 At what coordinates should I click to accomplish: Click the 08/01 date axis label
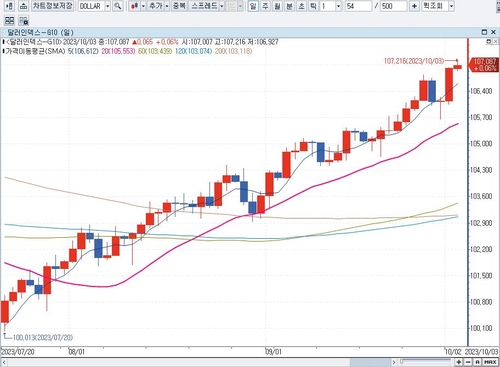point(76,352)
